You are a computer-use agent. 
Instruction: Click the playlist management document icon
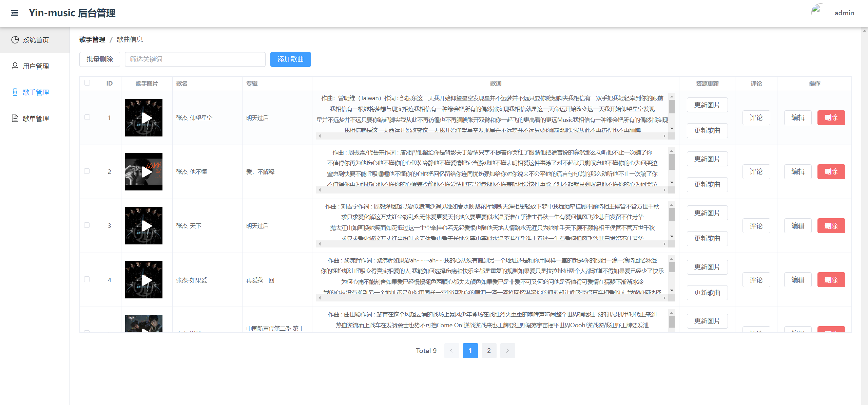click(15, 118)
